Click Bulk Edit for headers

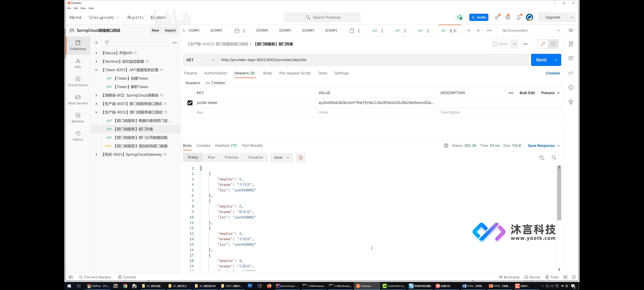click(x=527, y=93)
